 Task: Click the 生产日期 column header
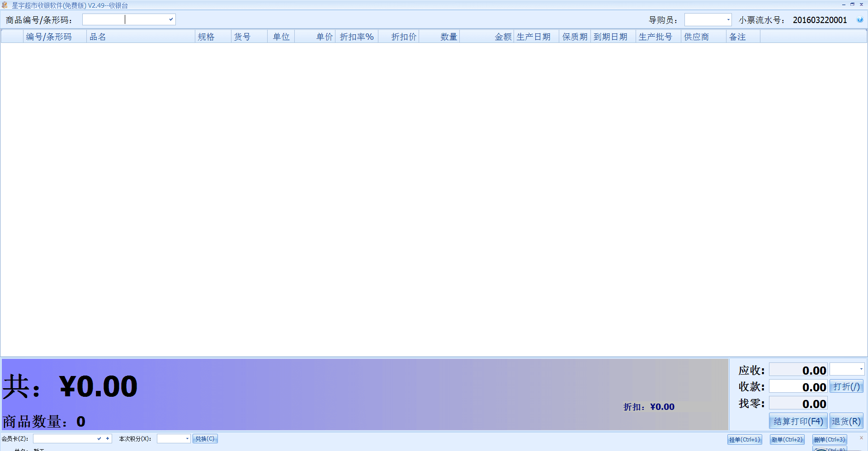point(536,37)
